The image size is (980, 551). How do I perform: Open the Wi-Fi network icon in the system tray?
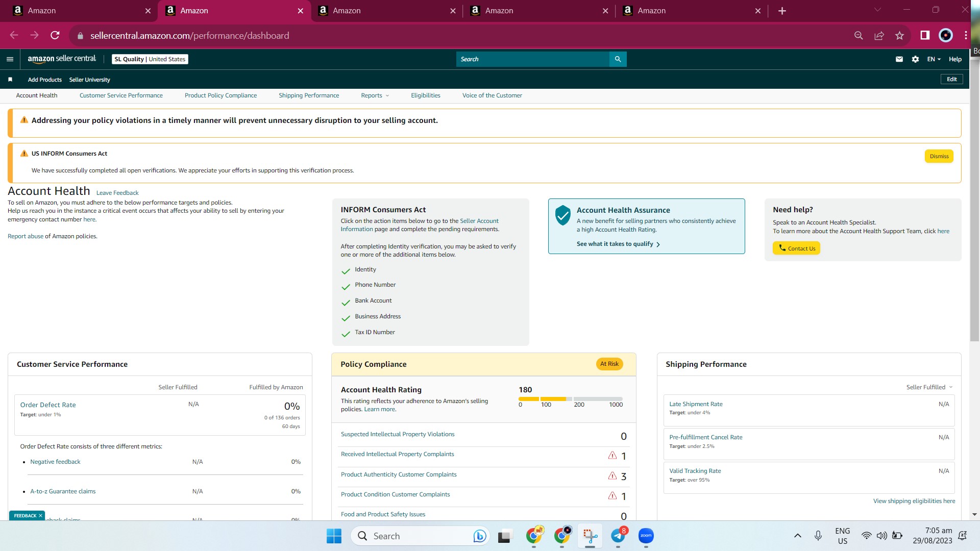tap(866, 536)
